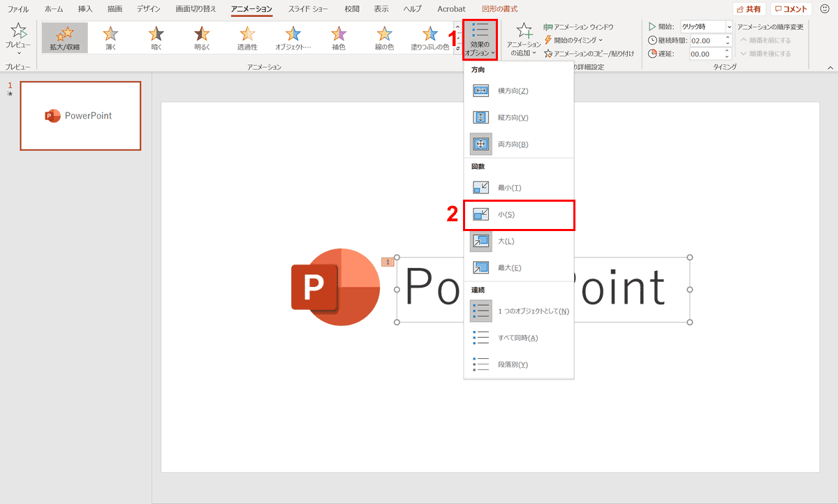Select the 小(S) size option
The height and width of the screenshot is (504, 838).
click(x=519, y=214)
